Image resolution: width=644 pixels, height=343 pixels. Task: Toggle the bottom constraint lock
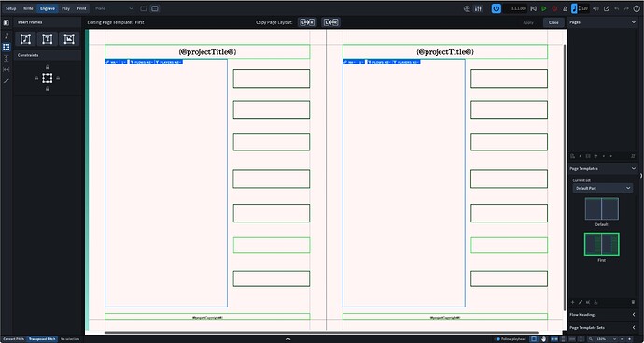pos(48,89)
